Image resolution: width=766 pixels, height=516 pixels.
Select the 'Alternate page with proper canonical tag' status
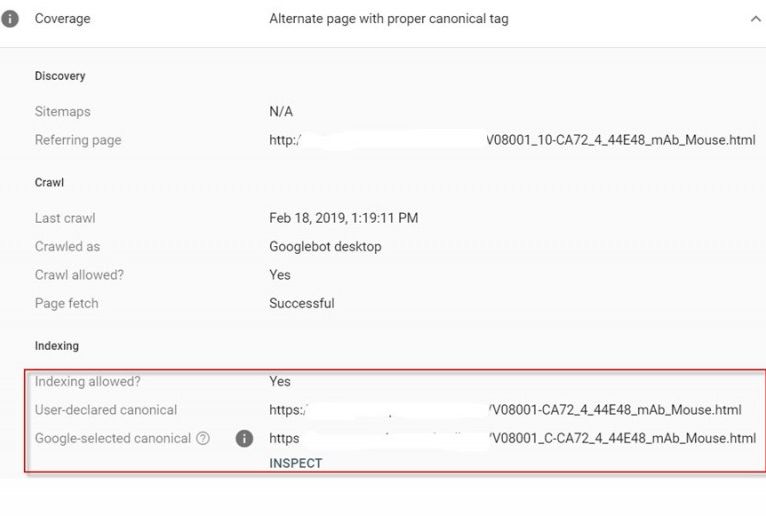pyautogui.click(x=388, y=19)
